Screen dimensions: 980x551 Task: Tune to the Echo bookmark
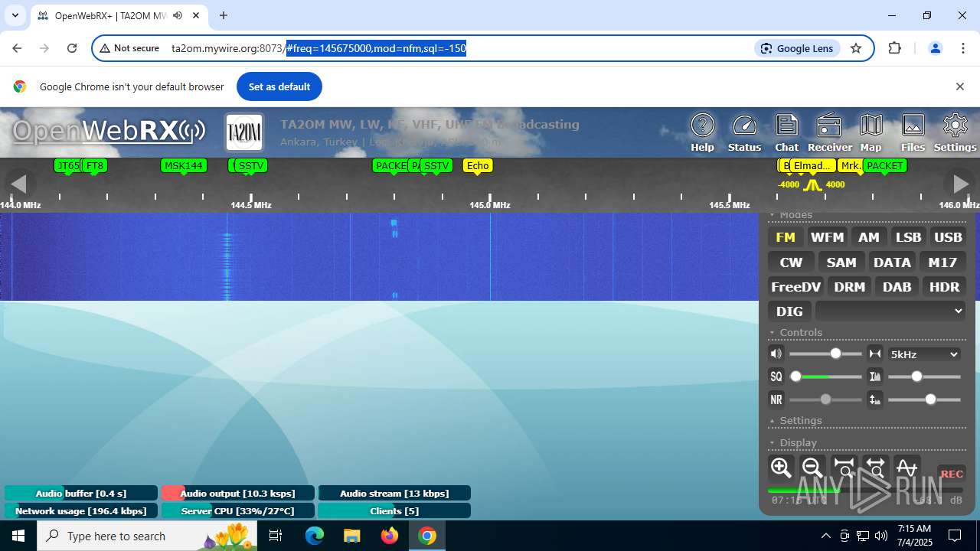tap(478, 165)
